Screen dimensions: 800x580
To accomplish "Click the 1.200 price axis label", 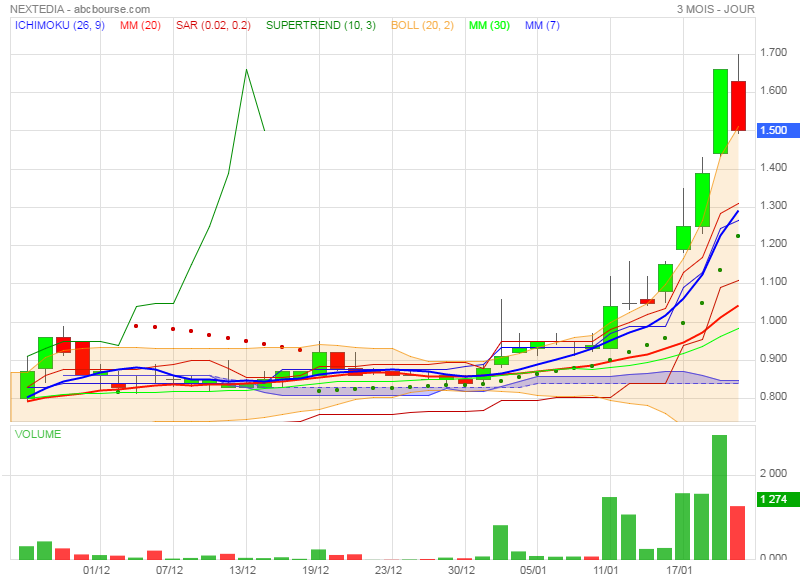I will click(773, 243).
